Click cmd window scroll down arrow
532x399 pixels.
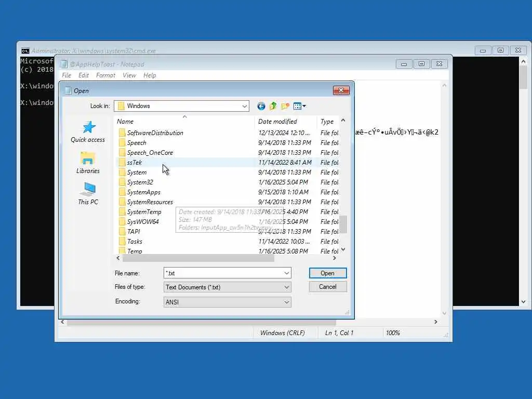point(524,302)
